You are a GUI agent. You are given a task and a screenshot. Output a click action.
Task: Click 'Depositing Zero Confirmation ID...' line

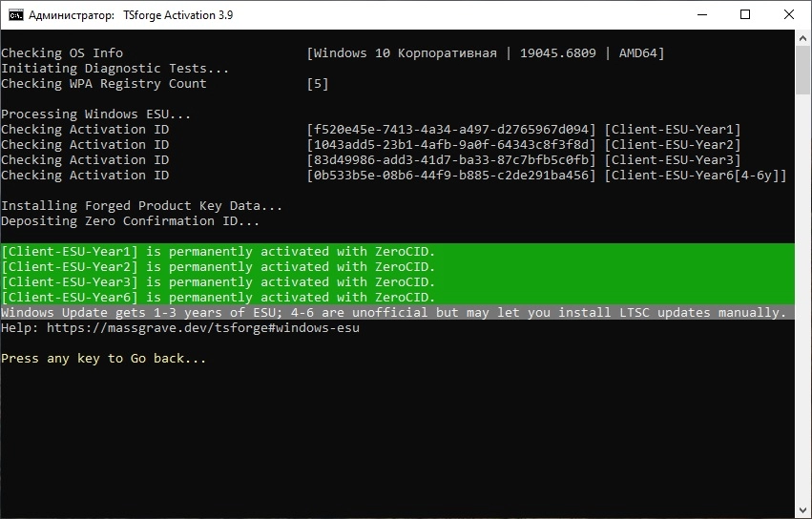[x=130, y=221]
